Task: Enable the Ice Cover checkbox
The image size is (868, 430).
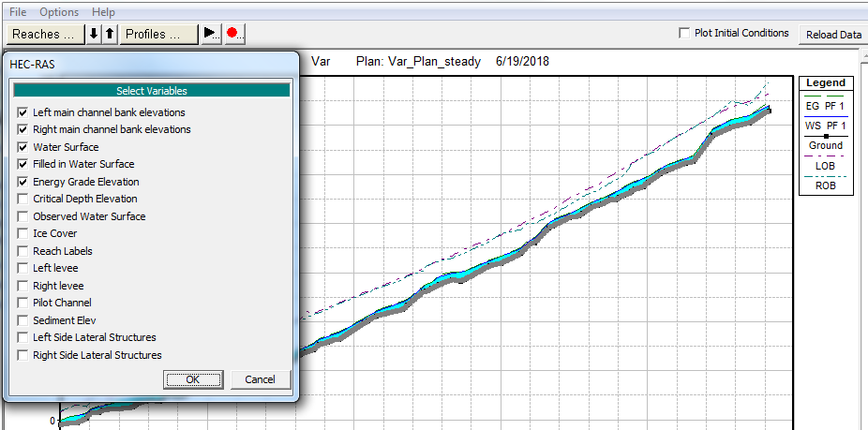Action: point(22,233)
